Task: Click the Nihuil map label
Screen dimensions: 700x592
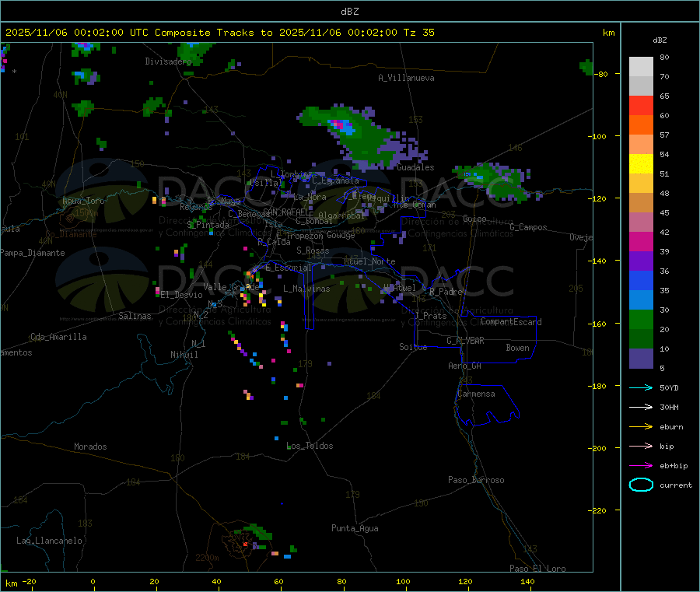Action: click(x=184, y=355)
